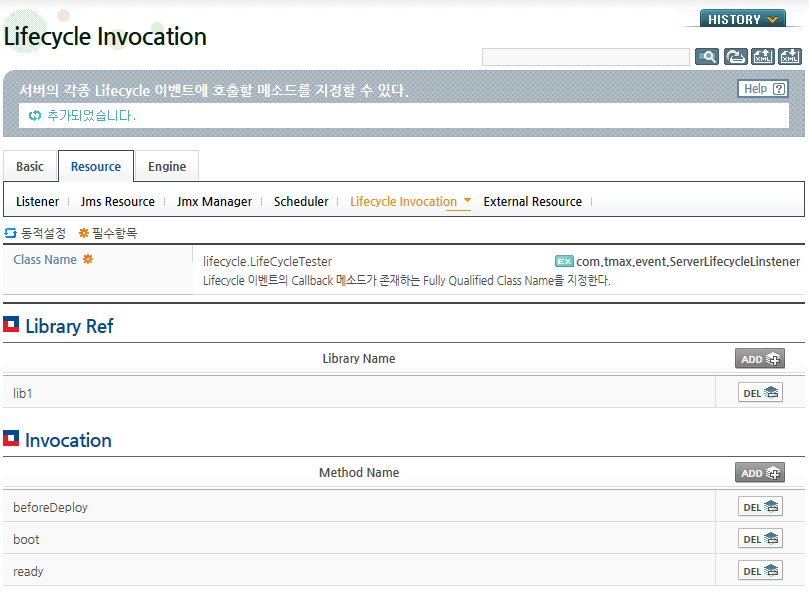Expand the HISTORY dropdown

[742, 19]
